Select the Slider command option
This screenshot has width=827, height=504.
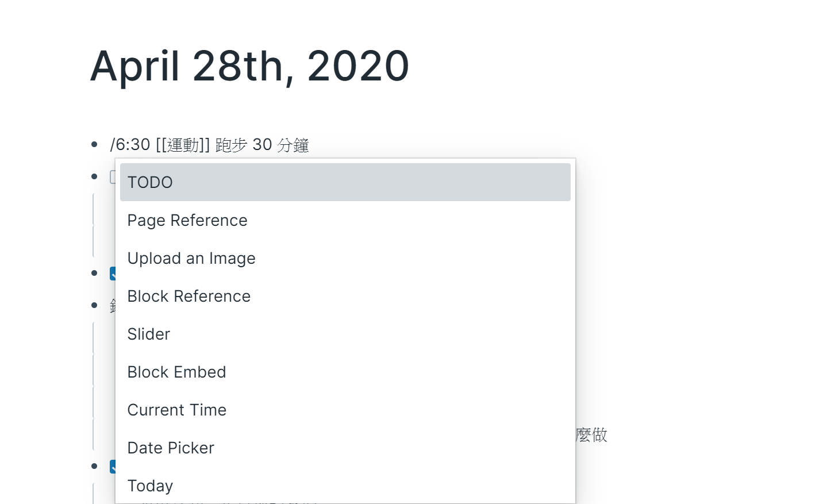pos(345,334)
